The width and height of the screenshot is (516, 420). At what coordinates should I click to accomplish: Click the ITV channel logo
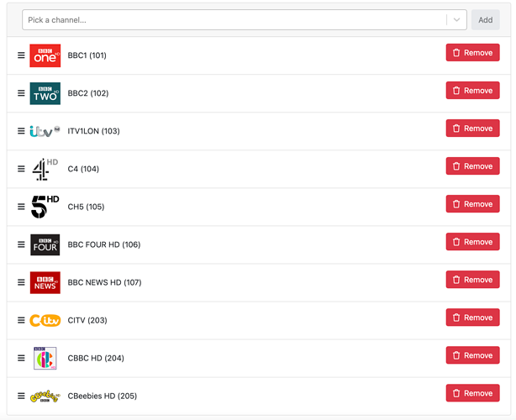[45, 131]
